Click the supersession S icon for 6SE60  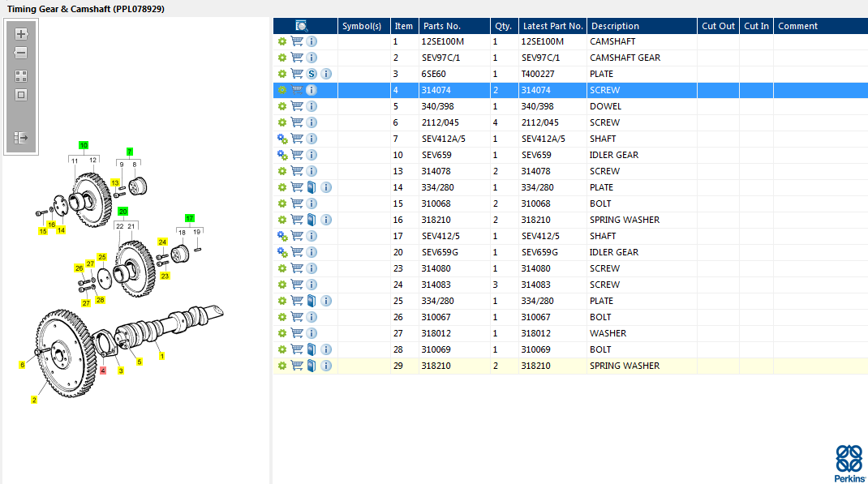coord(312,74)
